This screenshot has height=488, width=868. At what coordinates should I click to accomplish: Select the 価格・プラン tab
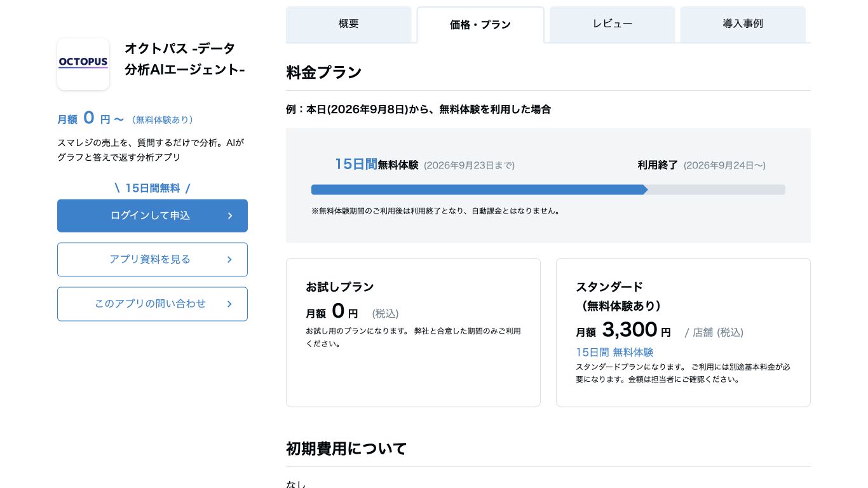(x=480, y=25)
